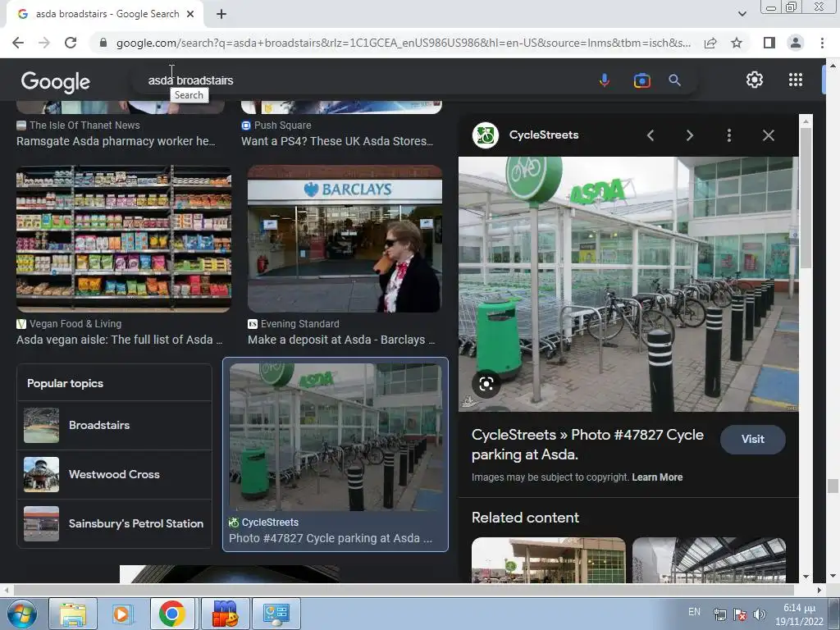Select Sainsbury's Petrol Station topic

(x=114, y=524)
